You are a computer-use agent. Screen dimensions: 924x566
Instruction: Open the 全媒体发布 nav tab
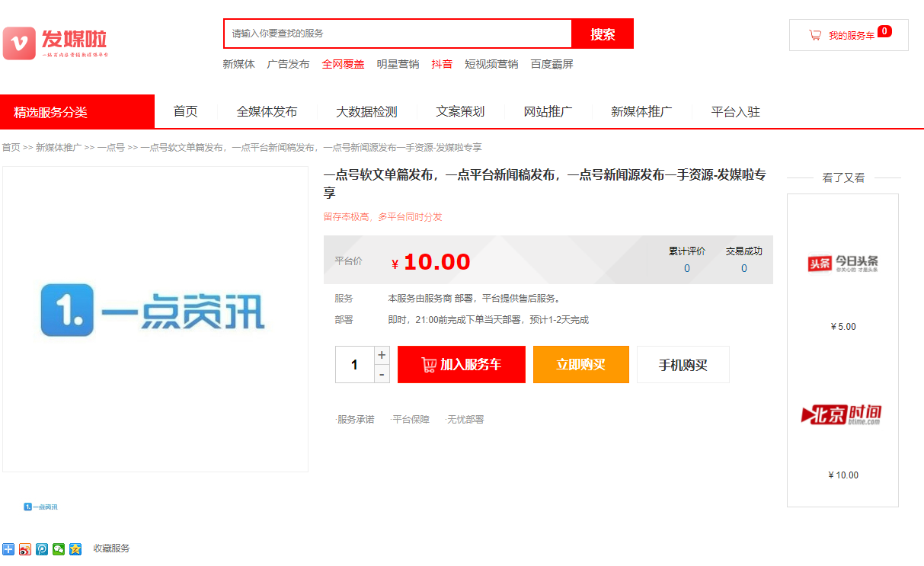(267, 112)
